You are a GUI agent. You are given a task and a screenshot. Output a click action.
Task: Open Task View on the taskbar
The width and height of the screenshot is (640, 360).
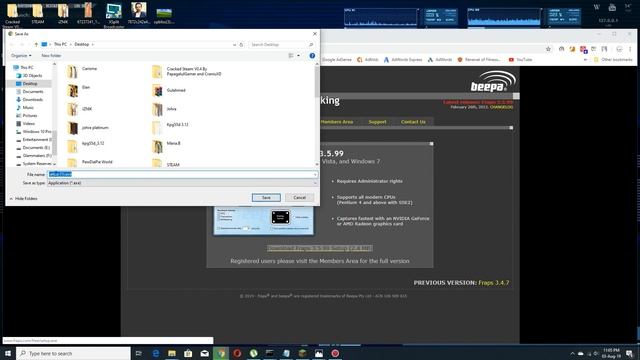click(139, 353)
